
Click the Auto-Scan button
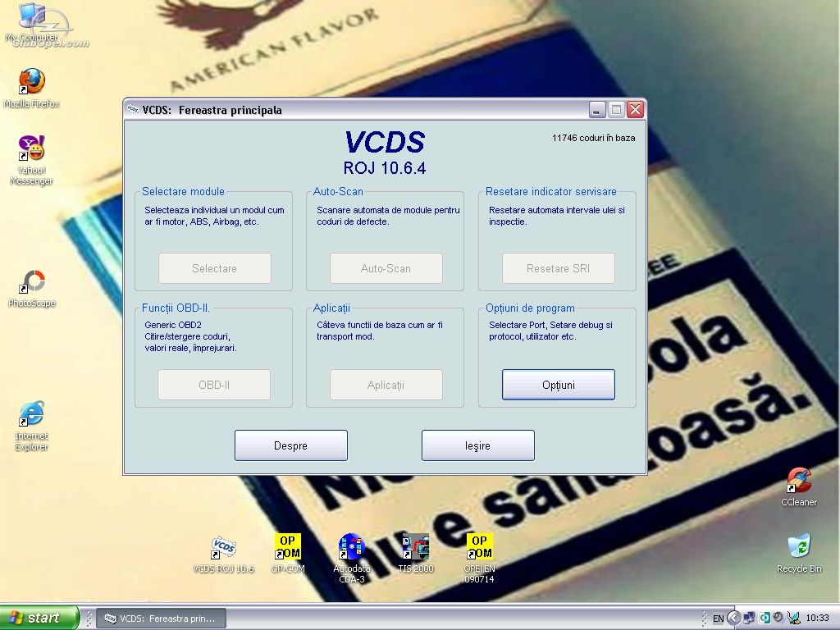click(x=386, y=268)
